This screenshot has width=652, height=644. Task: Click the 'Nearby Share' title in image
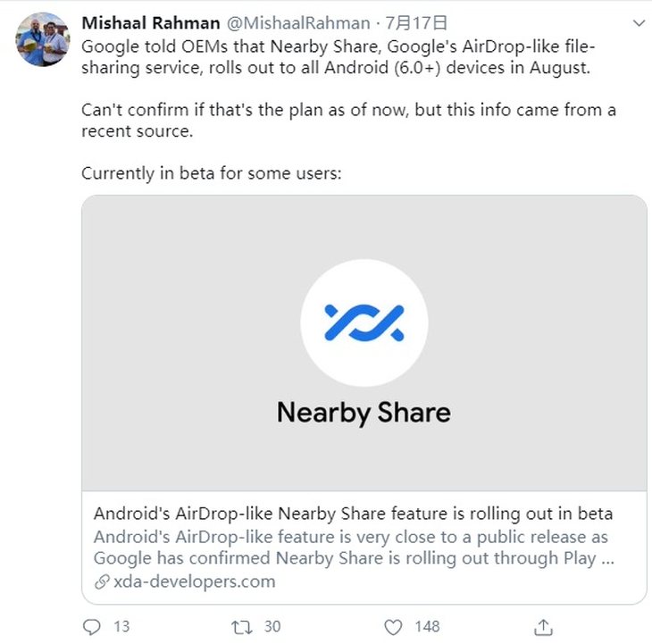click(364, 413)
